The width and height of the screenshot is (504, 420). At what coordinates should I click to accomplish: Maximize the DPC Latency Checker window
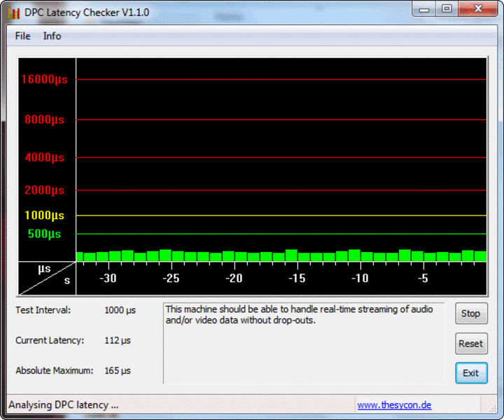pyautogui.click(x=447, y=9)
